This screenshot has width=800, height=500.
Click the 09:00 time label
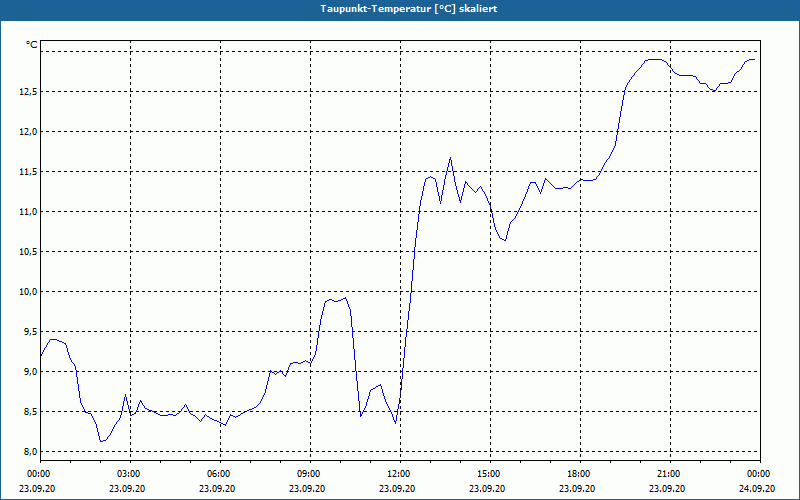(310, 474)
